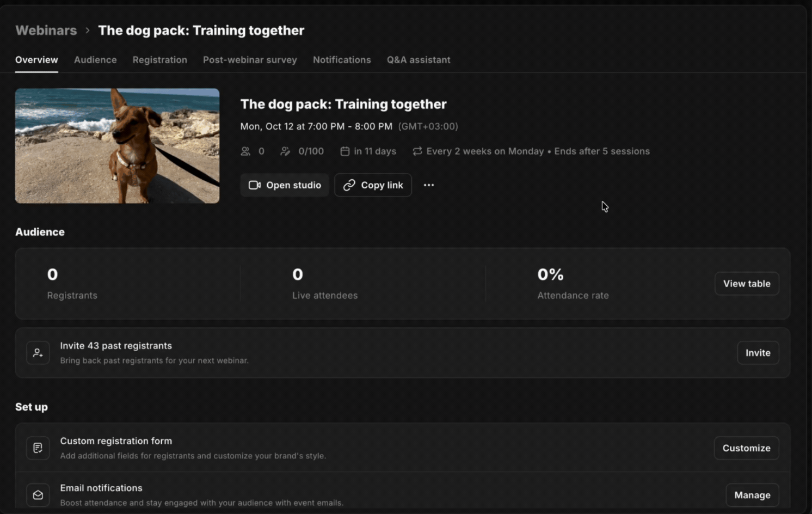Open the Notifications tab
812x514 pixels.
pyautogui.click(x=342, y=60)
